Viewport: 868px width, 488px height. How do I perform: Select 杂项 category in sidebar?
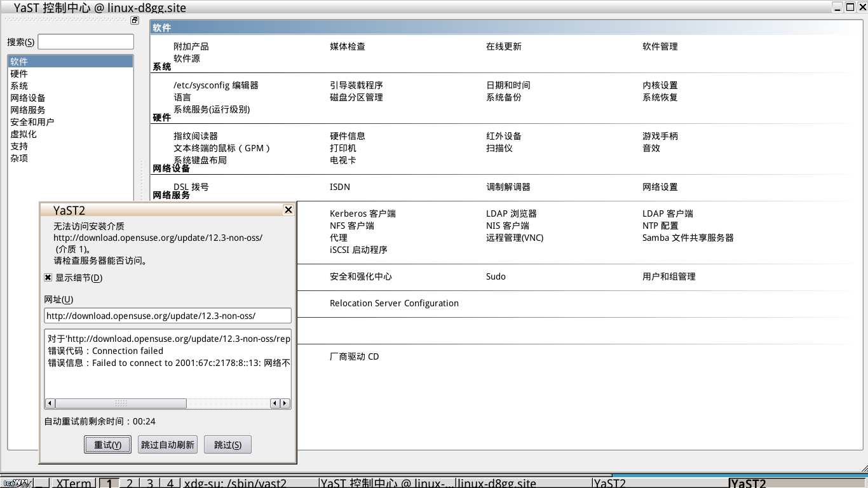pos(71,158)
